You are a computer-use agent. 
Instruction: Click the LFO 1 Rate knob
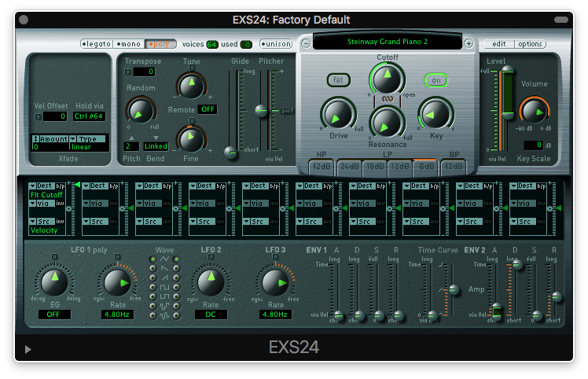click(x=115, y=283)
